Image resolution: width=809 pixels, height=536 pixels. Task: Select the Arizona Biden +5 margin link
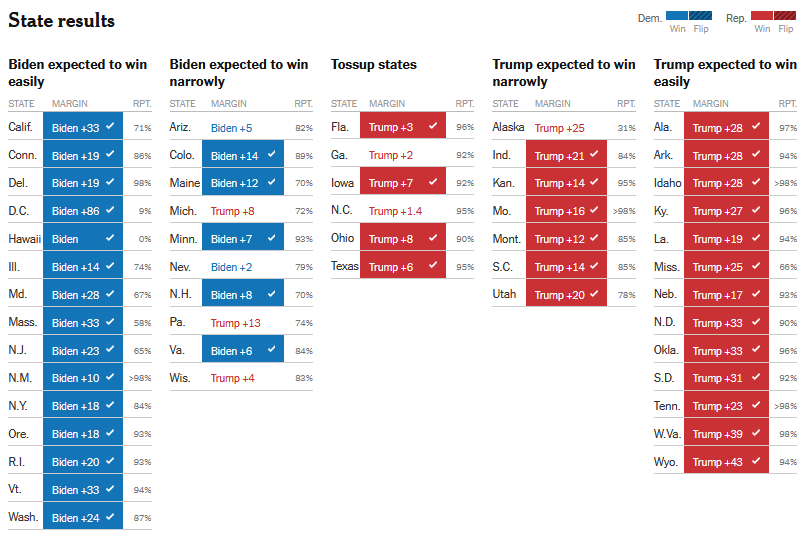[x=231, y=128]
